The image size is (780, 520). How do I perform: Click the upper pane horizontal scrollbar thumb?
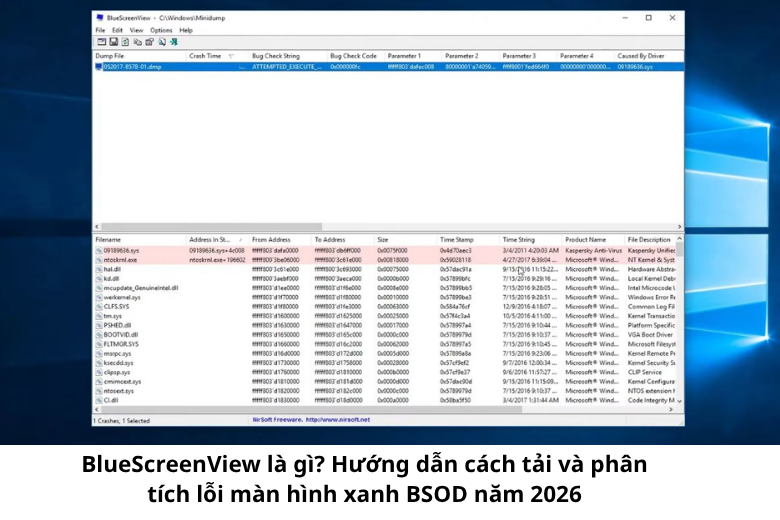[x=211, y=227]
